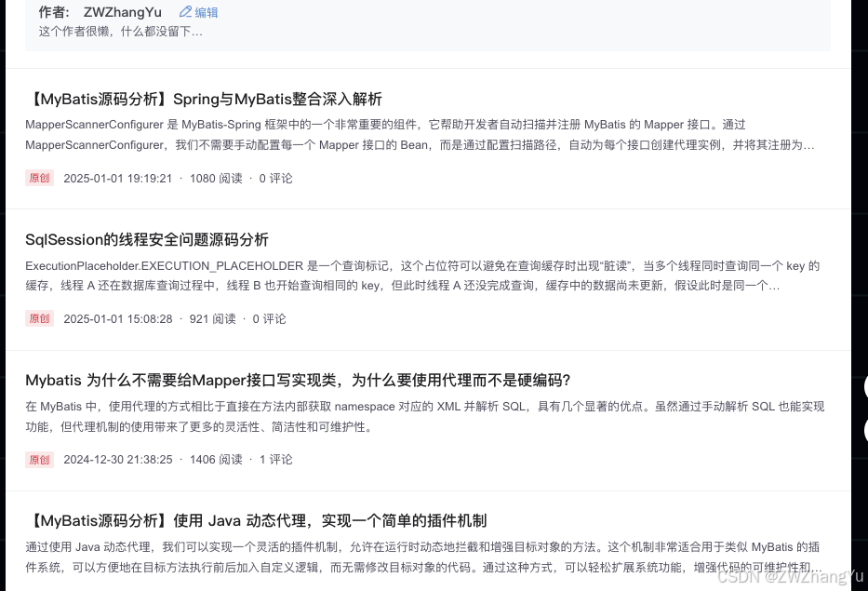Click the 1 评论 comment count
This screenshot has height=591, width=868.
pos(275,460)
